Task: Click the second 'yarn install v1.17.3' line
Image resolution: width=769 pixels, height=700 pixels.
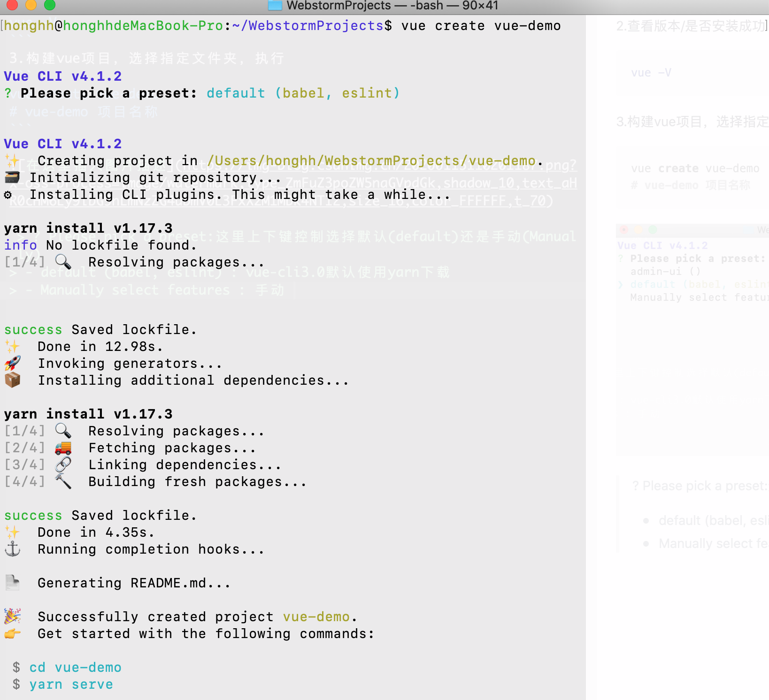Action: pyautogui.click(x=88, y=414)
